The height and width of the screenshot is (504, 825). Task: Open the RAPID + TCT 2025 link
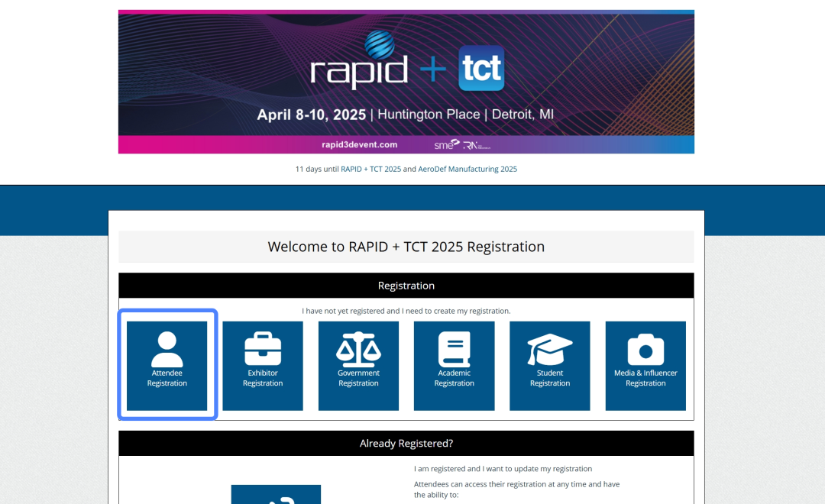tap(370, 169)
